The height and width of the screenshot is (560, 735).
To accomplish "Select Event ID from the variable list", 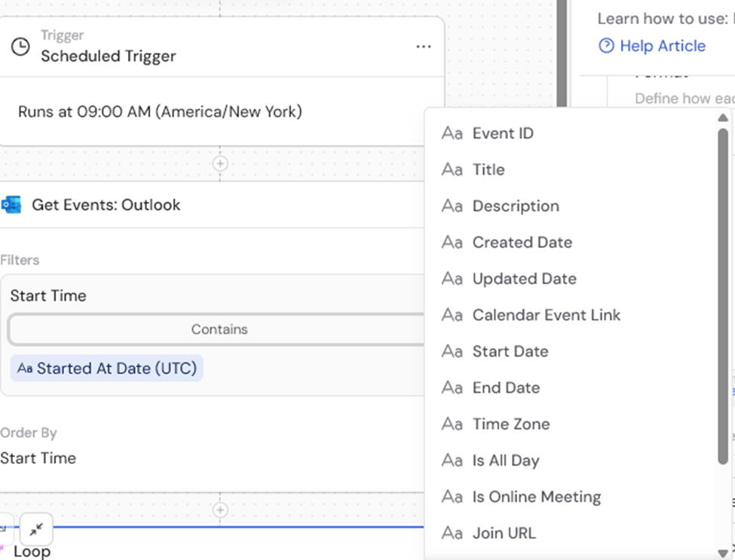I will (x=503, y=133).
